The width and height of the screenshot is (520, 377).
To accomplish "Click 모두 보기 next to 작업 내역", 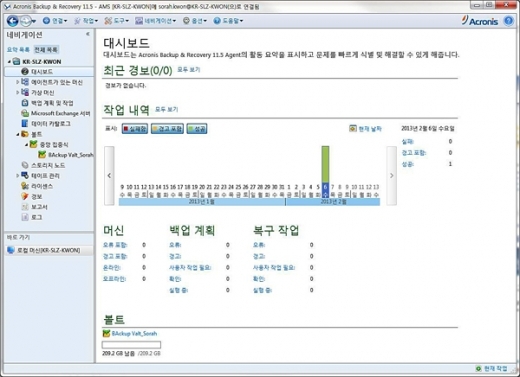I will (166, 109).
